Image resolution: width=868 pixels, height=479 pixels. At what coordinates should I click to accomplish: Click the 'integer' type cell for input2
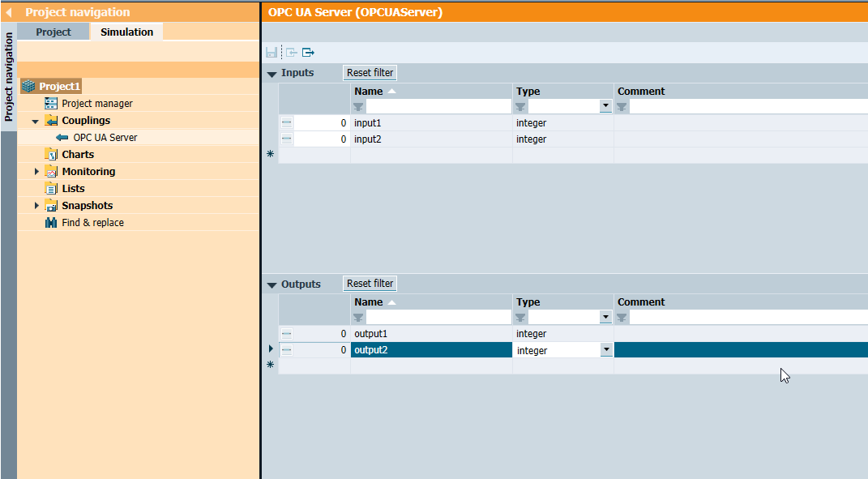click(x=563, y=139)
